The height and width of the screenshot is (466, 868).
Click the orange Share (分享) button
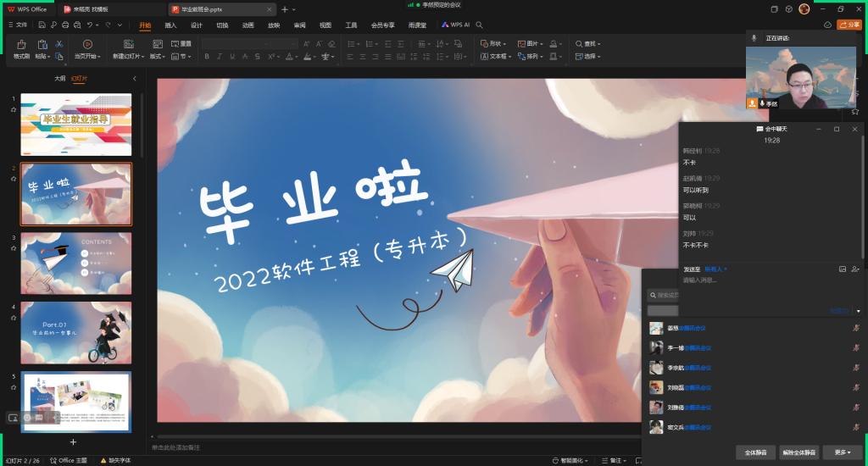pos(849,25)
